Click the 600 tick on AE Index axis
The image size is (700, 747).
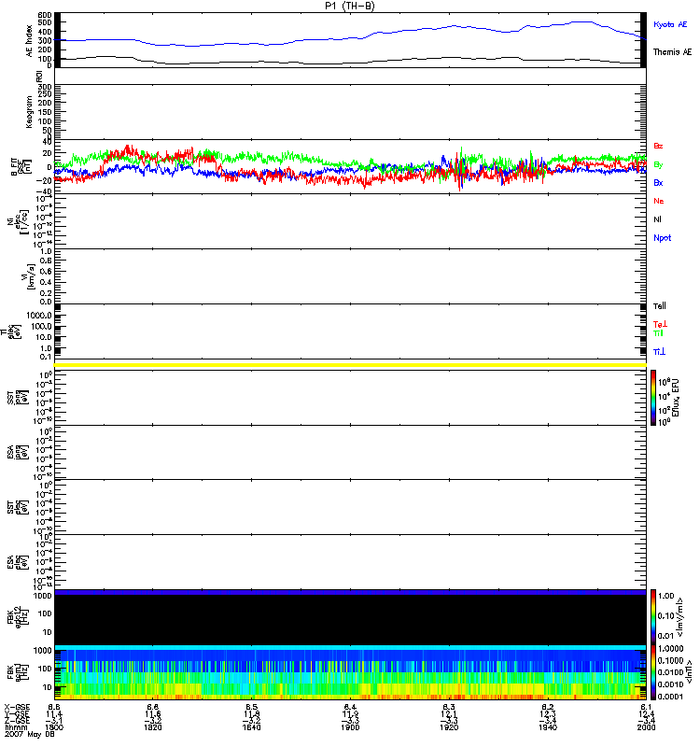[x=45, y=15]
